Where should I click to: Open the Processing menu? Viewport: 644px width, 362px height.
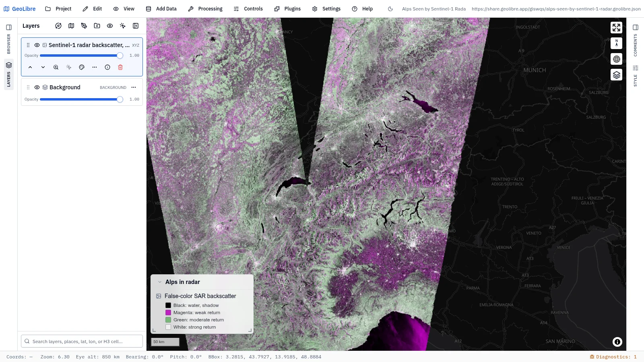click(x=205, y=9)
